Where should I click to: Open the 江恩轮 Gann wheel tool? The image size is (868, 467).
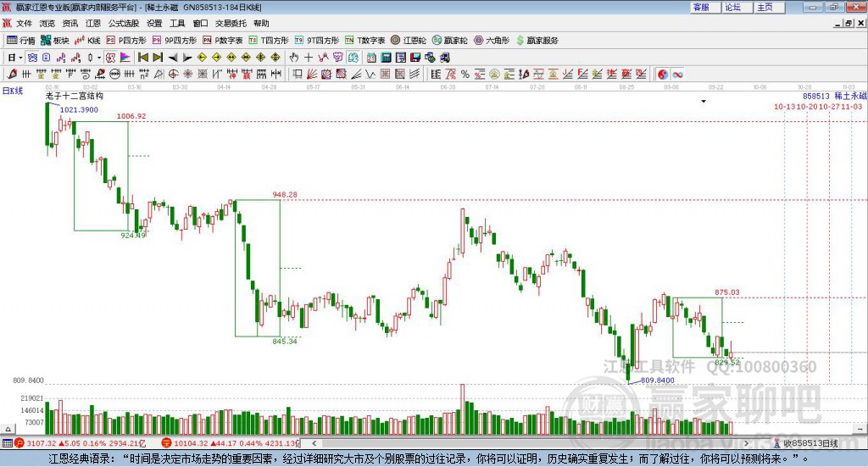click(409, 41)
